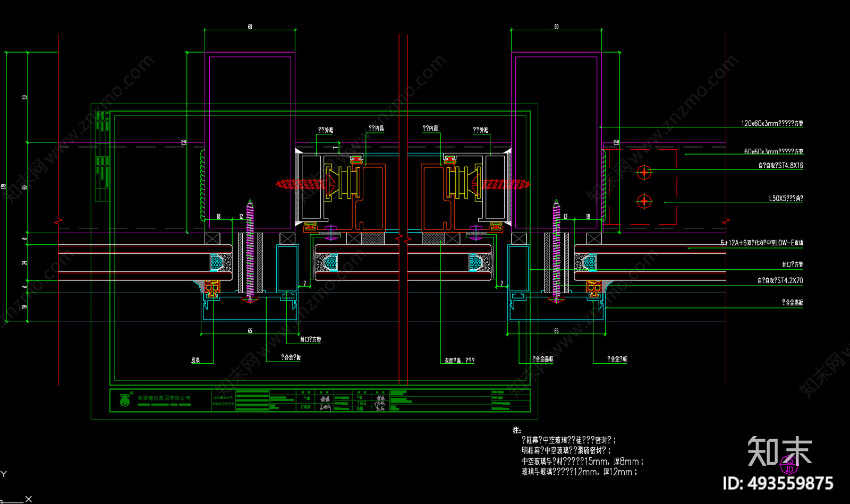Click the 'ID: 493559875' text
This screenshot has height=504, width=850.
pyautogui.click(x=778, y=483)
